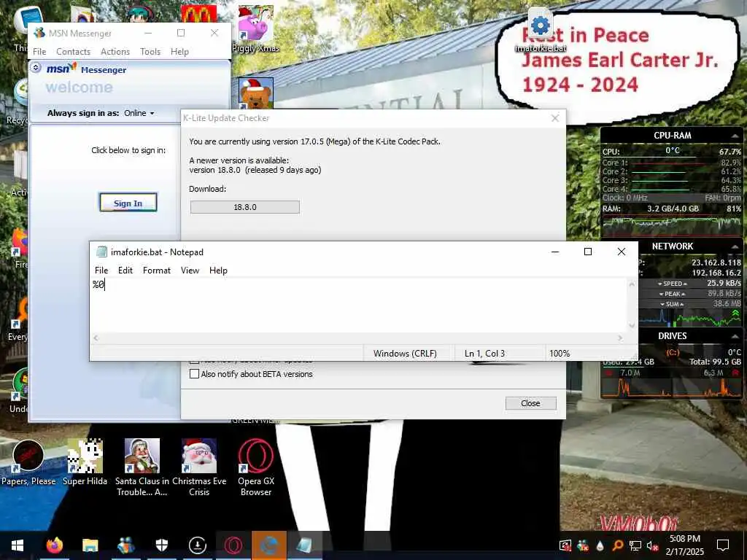747x560 pixels.
Task: Click the MSN butterfly title bar icon
Action: click(x=39, y=33)
